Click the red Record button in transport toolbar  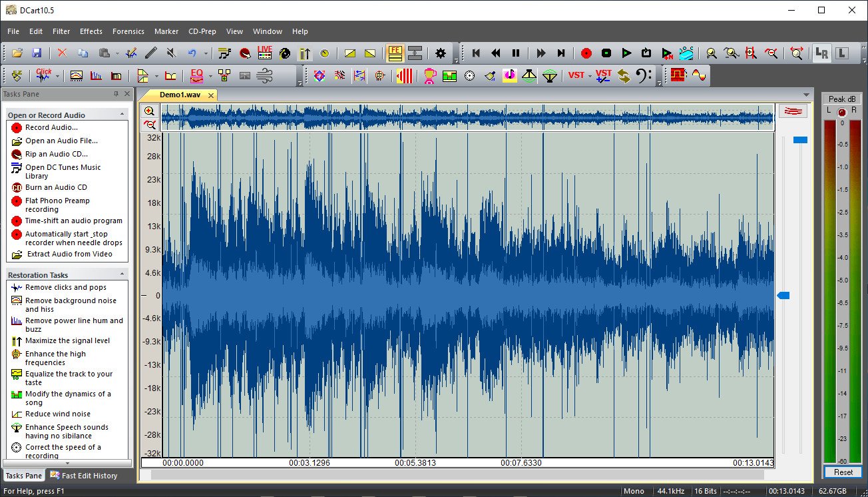point(586,53)
